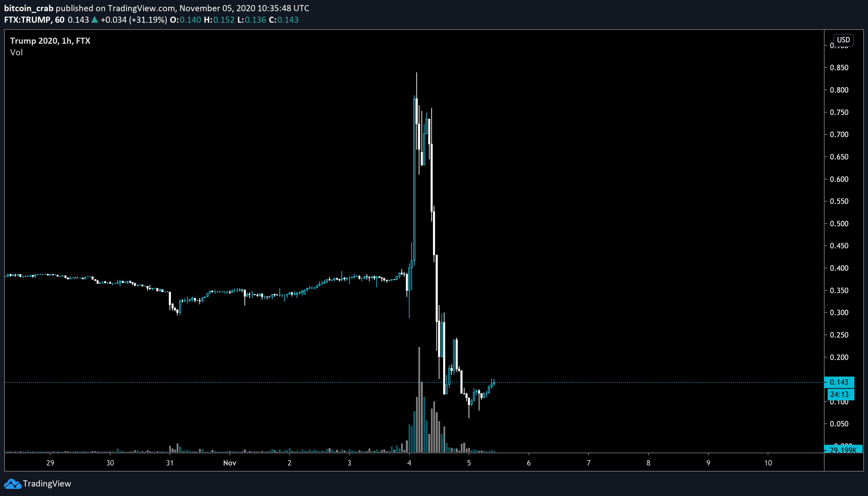Viewport: 868px width, 496px height.
Task: Click the tallest grey volume bar on Nov 4
Action: tap(419, 400)
